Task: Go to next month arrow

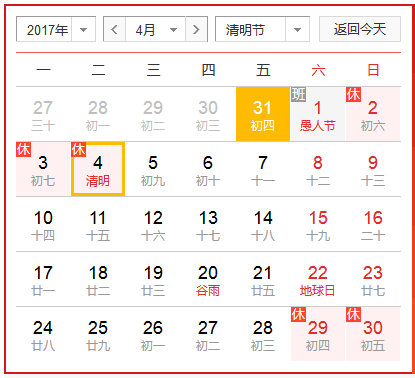Action: [196, 29]
